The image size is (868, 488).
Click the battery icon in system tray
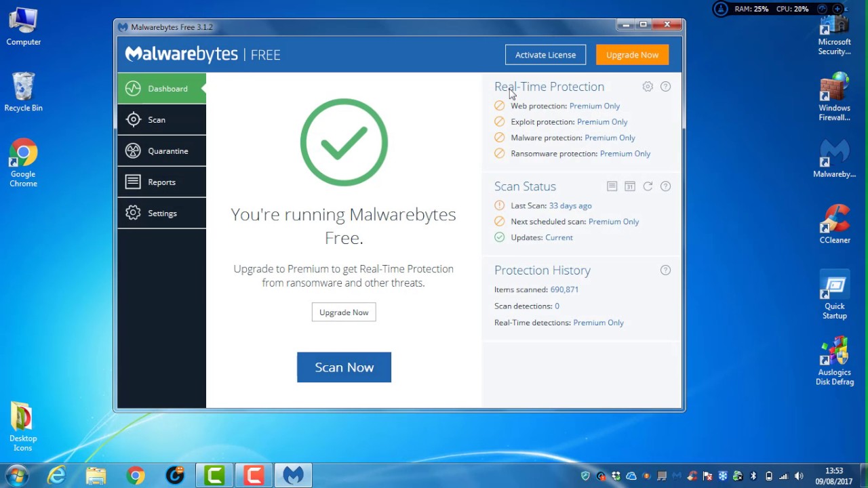tap(768, 476)
